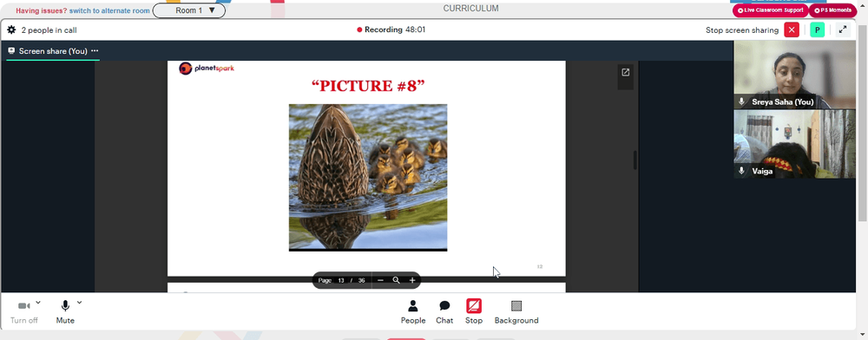Zoom out the shared PDF

point(380,280)
